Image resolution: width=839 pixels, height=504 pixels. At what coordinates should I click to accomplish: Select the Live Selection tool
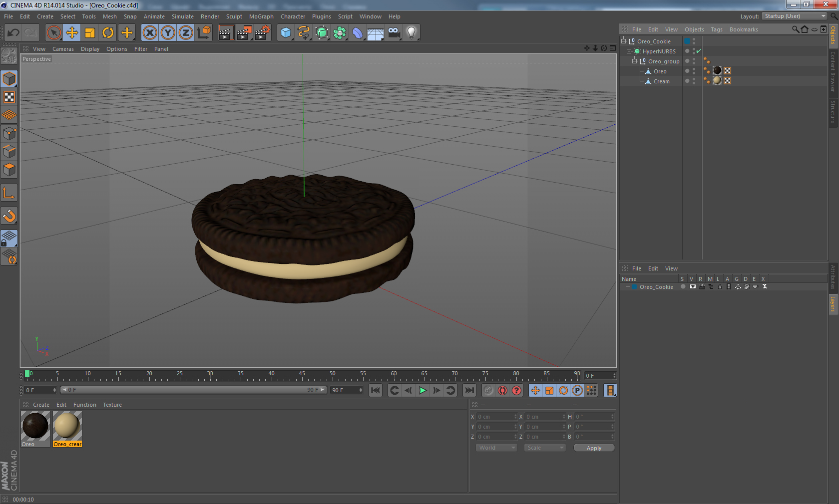54,33
